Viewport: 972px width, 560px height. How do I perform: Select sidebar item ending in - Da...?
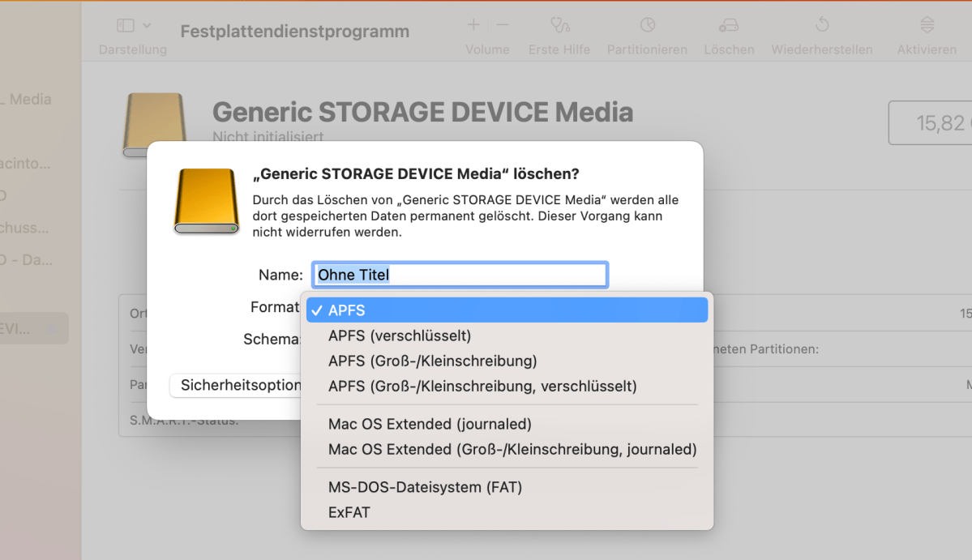[x=26, y=259]
